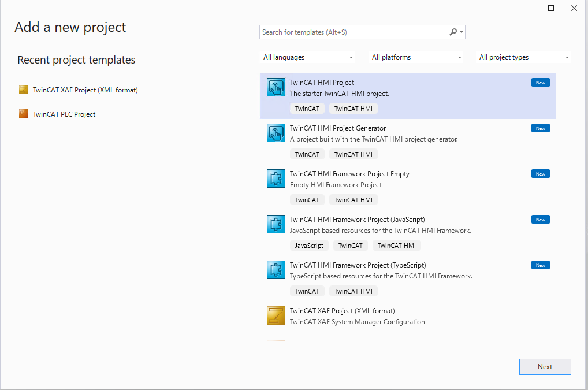Close the Add a new project dialog
The height and width of the screenshot is (390, 588).
574,8
